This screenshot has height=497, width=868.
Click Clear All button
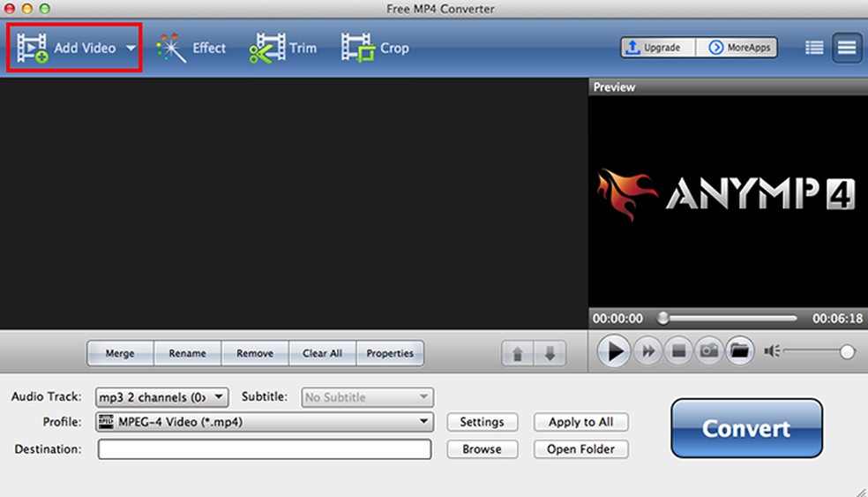click(322, 353)
